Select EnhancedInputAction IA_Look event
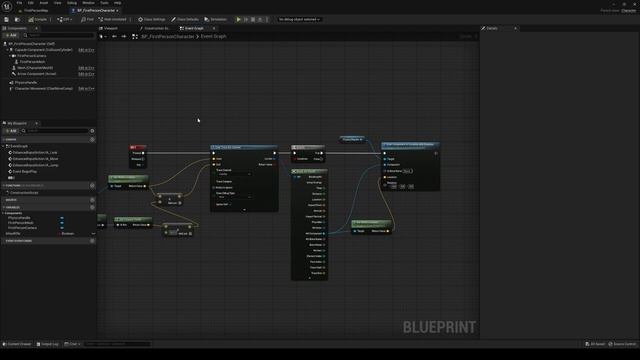 [33, 153]
